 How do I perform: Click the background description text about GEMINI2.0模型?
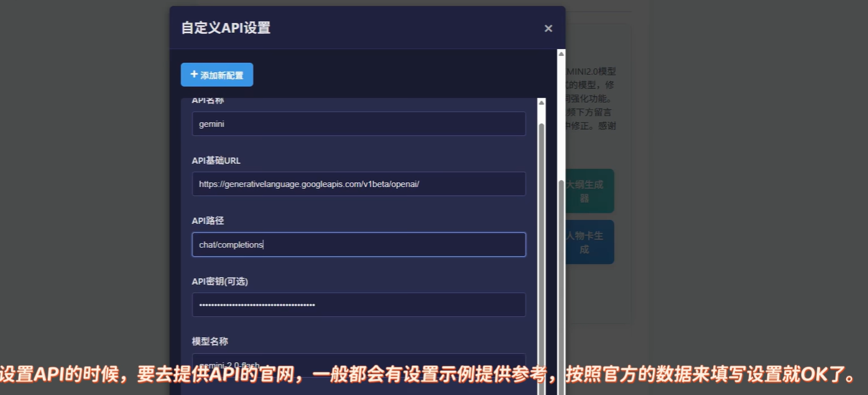point(591,98)
